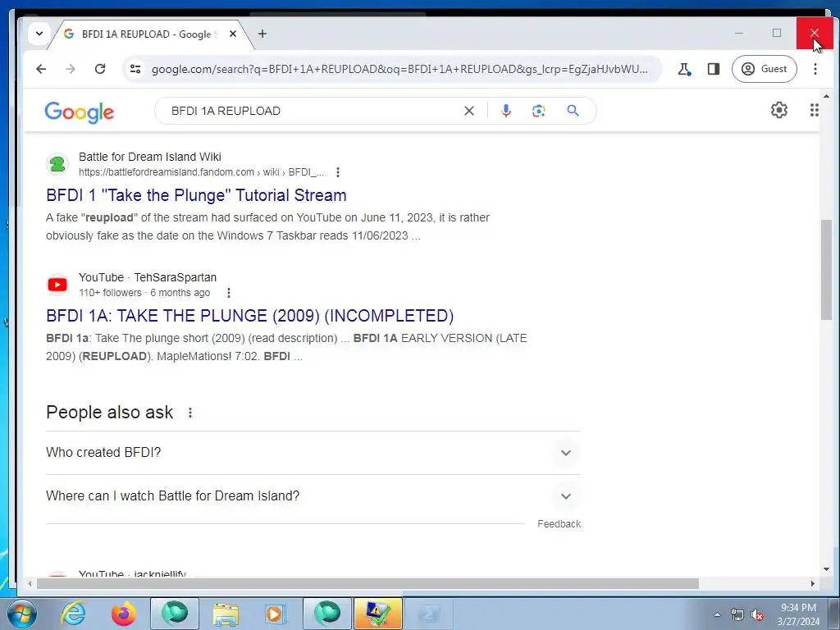Click the horizontal scrollbar thumb
The height and width of the screenshot is (630, 840).
[x=367, y=583]
